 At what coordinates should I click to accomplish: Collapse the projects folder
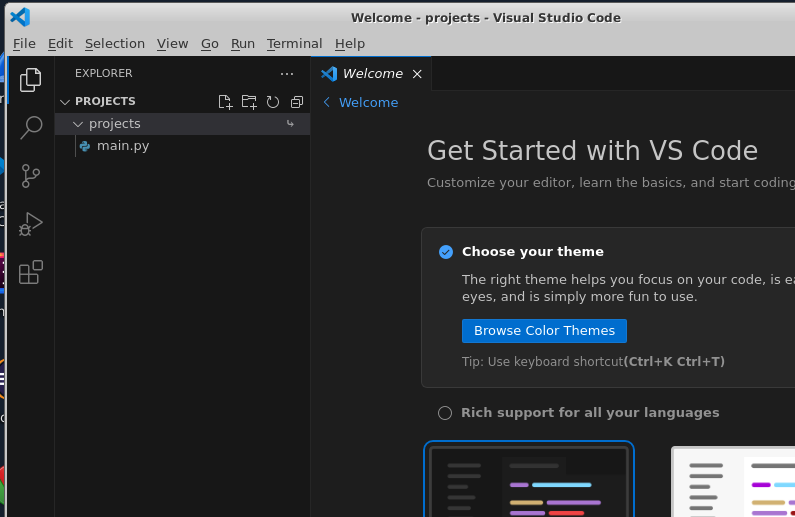coord(114,124)
